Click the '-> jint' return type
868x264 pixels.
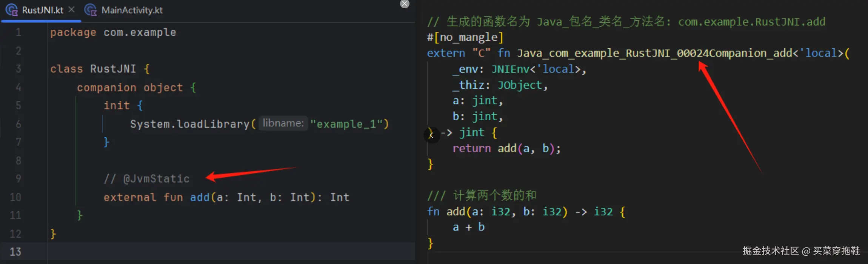[462, 132]
